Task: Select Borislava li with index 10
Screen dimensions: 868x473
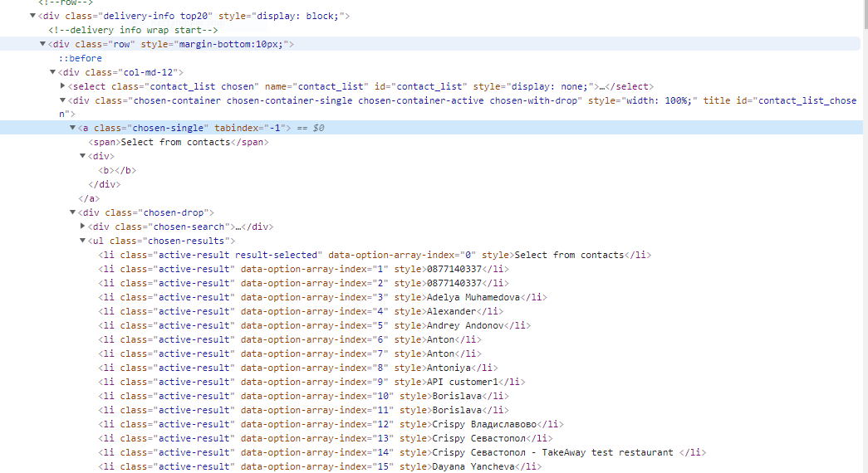Action: coord(303,396)
